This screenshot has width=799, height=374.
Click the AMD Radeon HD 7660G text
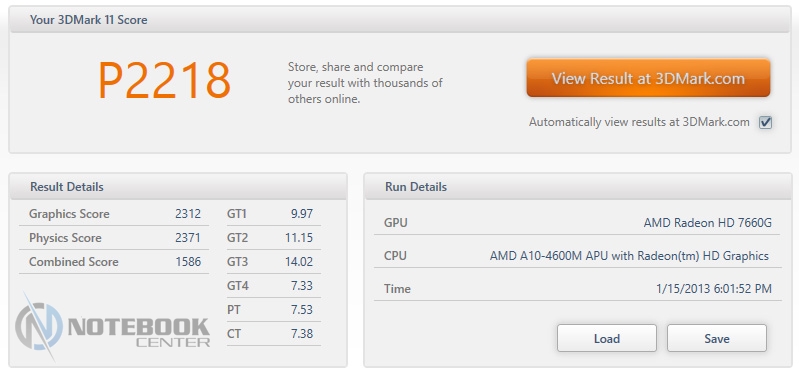[x=708, y=223]
